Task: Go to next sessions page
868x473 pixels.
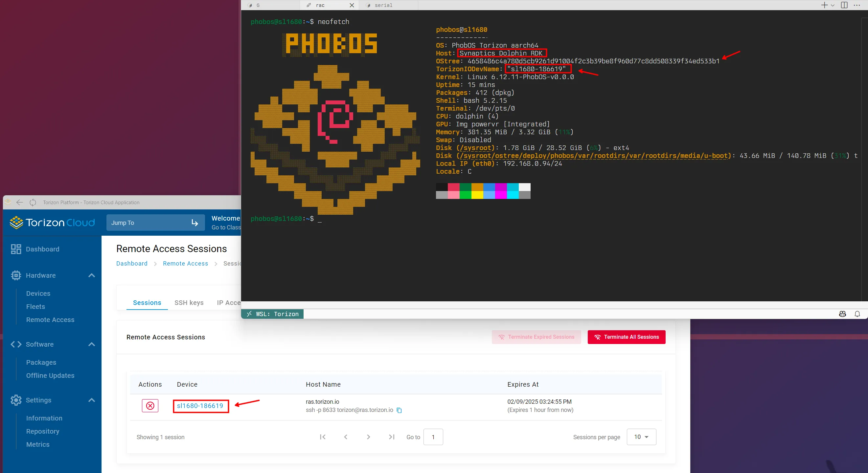Action: [368, 437]
